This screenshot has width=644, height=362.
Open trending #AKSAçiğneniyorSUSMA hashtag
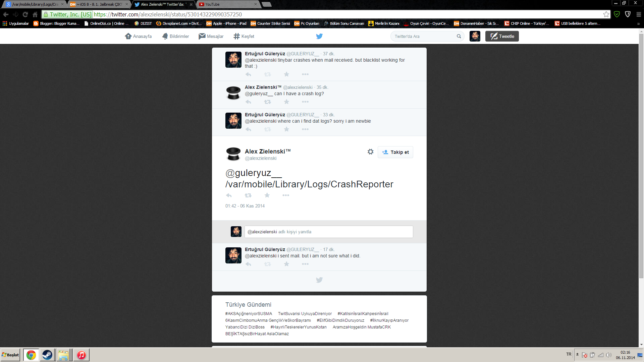[x=249, y=314]
